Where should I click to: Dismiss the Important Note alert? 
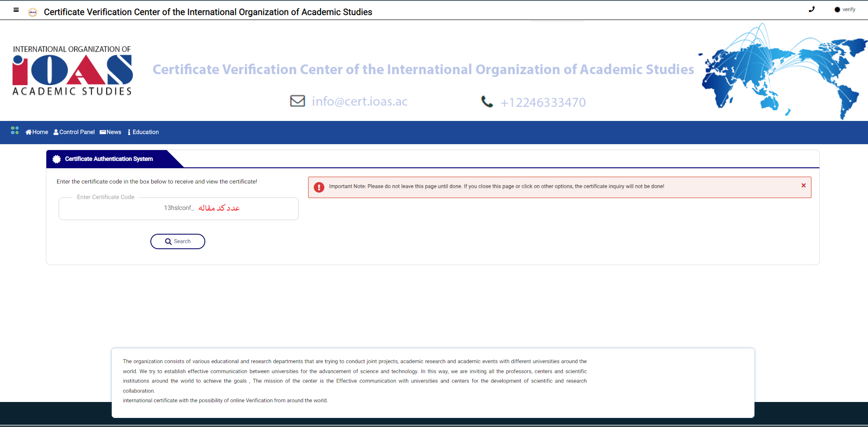[x=804, y=186]
